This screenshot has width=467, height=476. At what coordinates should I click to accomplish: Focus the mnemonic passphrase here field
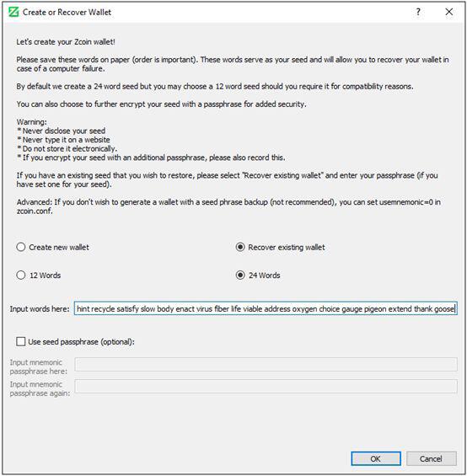click(x=266, y=364)
